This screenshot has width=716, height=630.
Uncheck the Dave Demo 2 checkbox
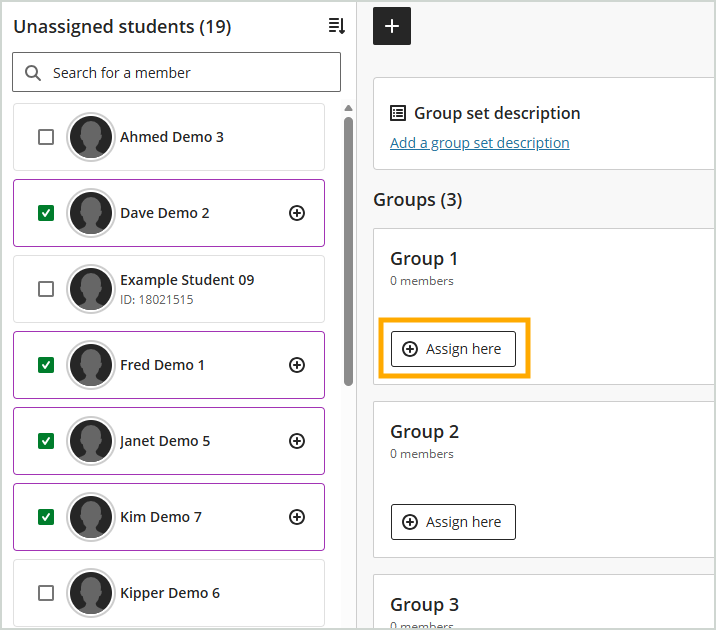click(x=46, y=213)
